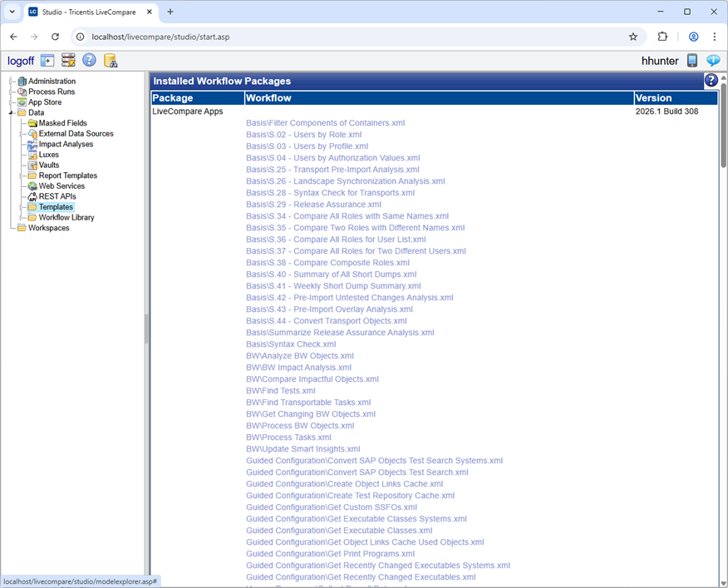The image size is (728, 588).
Task: Open the browser tab search dropdown
Action: point(12,12)
